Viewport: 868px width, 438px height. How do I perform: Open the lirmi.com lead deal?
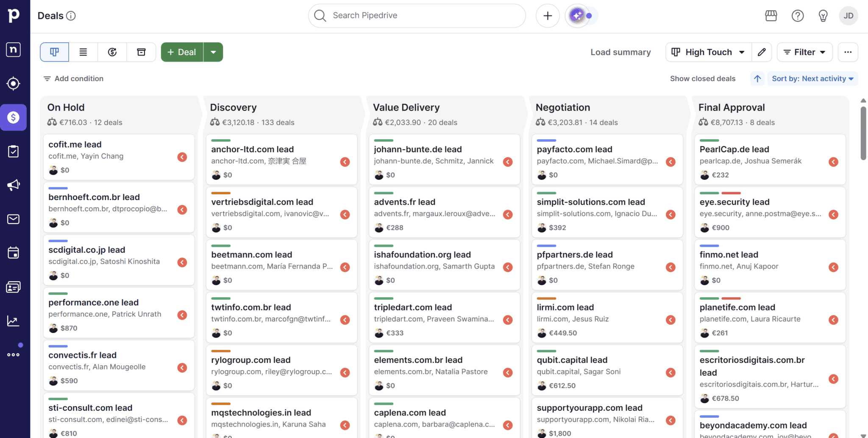point(607,318)
